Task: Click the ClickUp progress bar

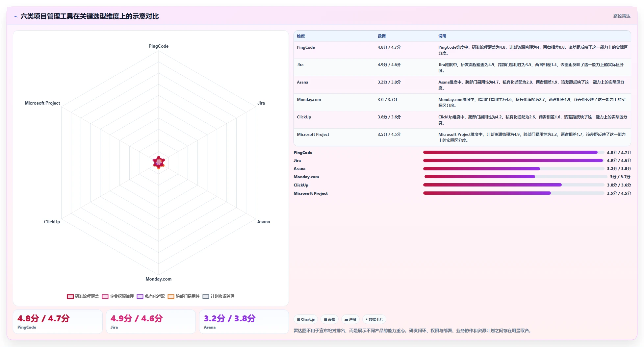Action: [x=514, y=185]
